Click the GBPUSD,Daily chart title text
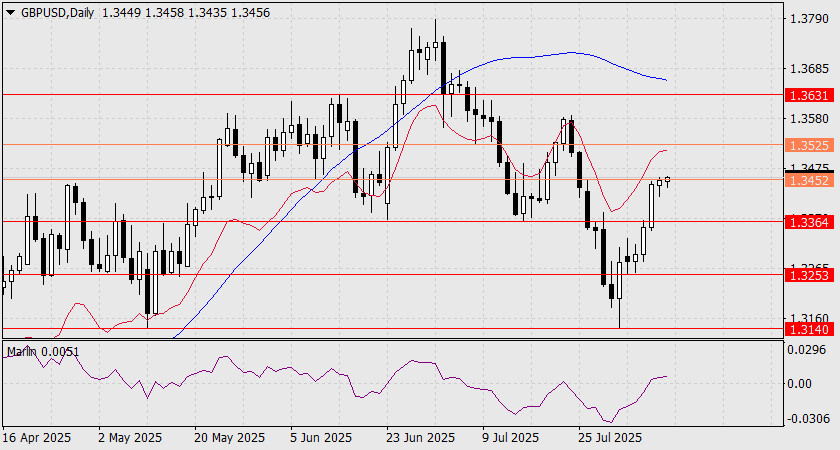The width and height of the screenshot is (840, 450). coord(57,13)
